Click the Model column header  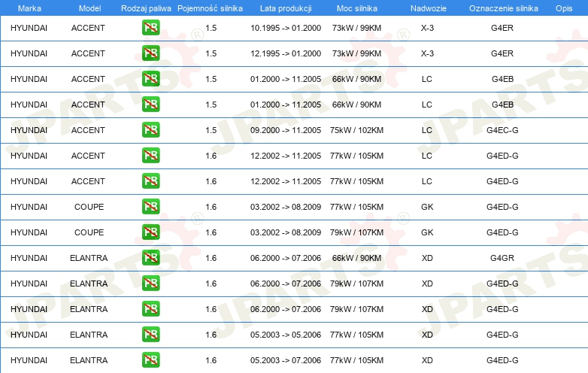point(88,8)
